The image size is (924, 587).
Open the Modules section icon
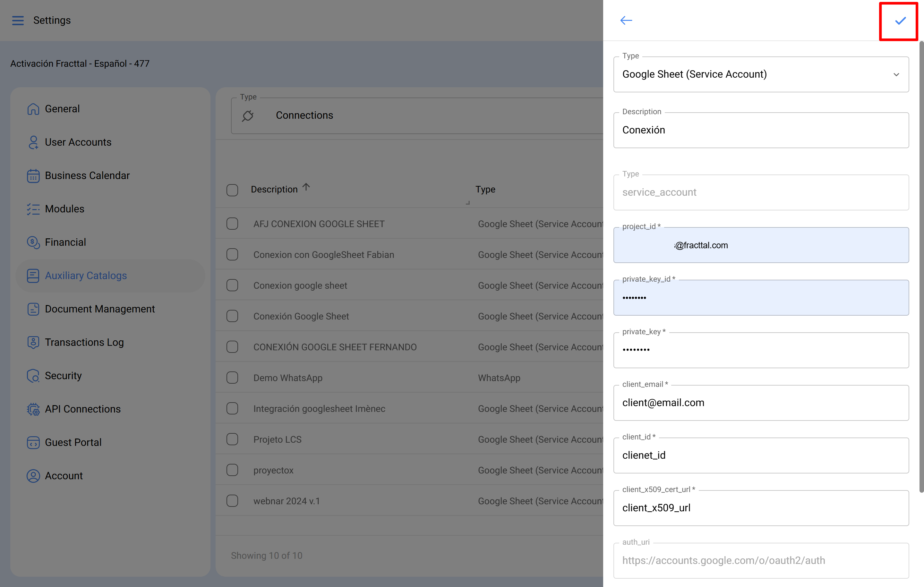click(33, 209)
